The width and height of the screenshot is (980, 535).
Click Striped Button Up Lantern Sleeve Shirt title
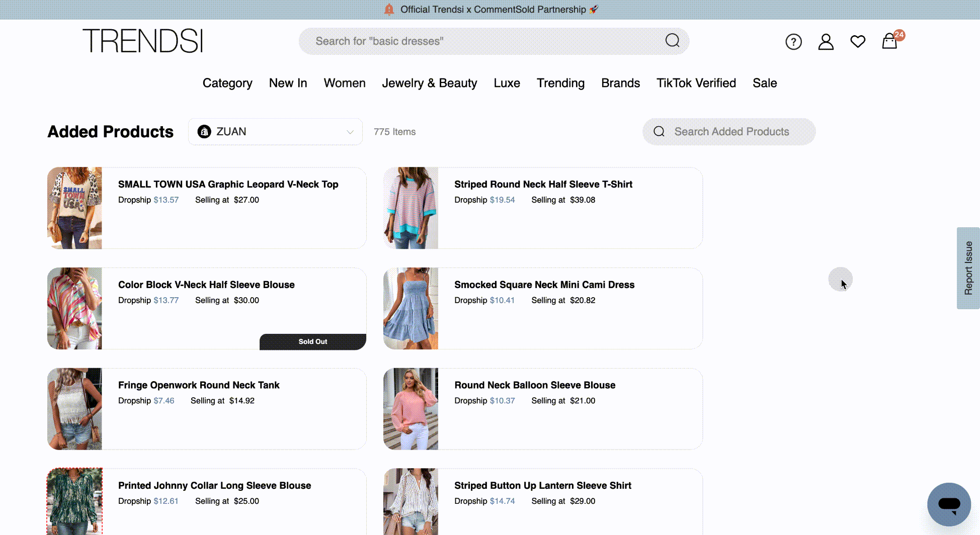pyautogui.click(x=542, y=486)
